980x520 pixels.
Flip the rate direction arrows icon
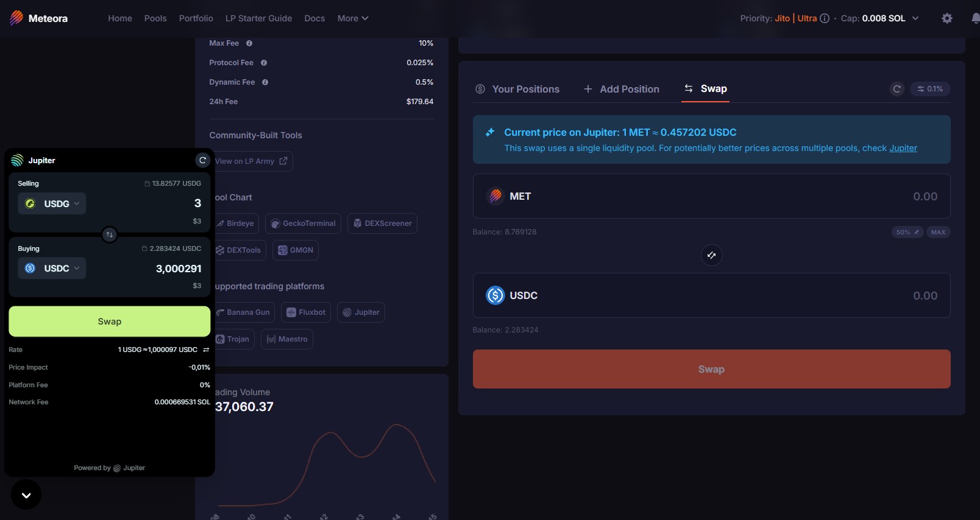pos(206,350)
